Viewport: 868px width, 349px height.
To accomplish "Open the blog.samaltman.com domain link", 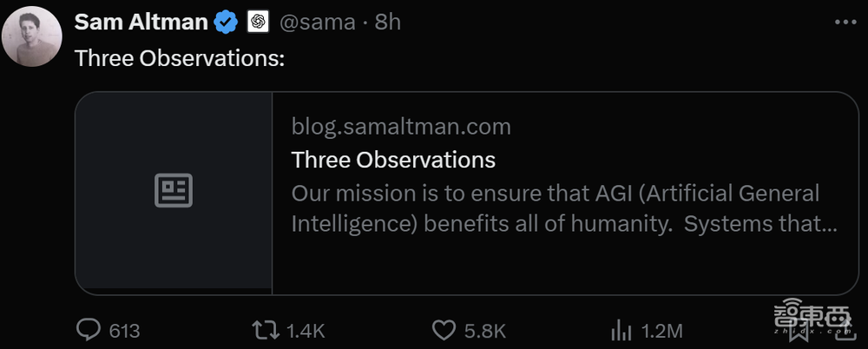I will 401,127.
